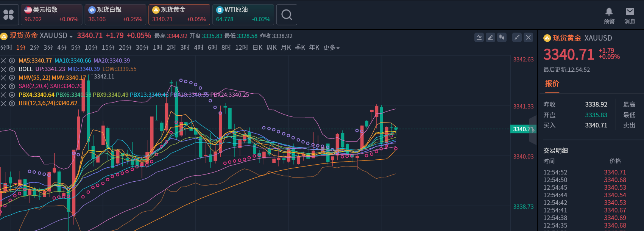Open the search magnifier icon
Image resolution: width=644 pixels, height=231 pixels.
click(287, 15)
